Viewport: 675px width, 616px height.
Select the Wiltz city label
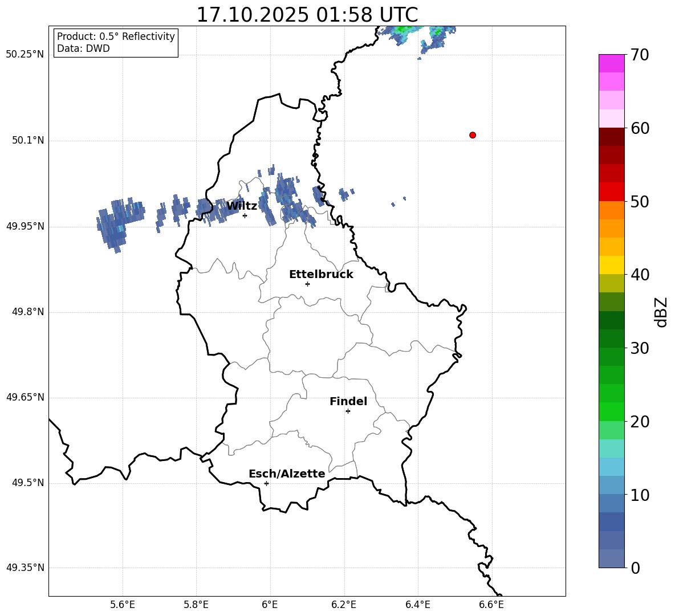point(242,206)
